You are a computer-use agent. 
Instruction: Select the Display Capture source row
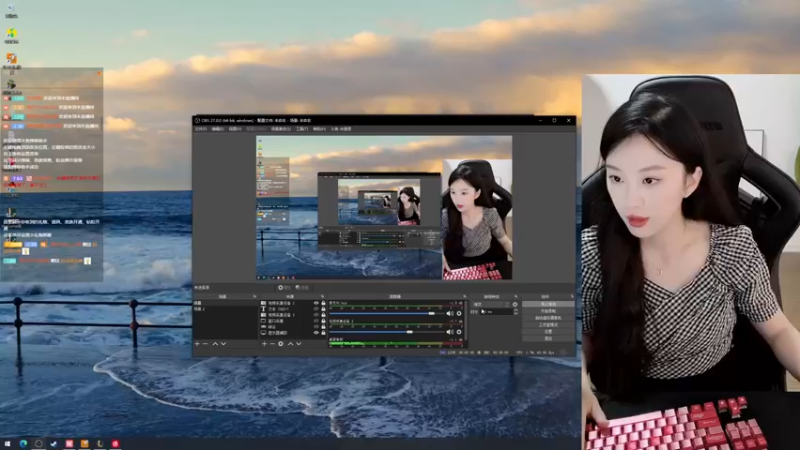pos(293,333)
